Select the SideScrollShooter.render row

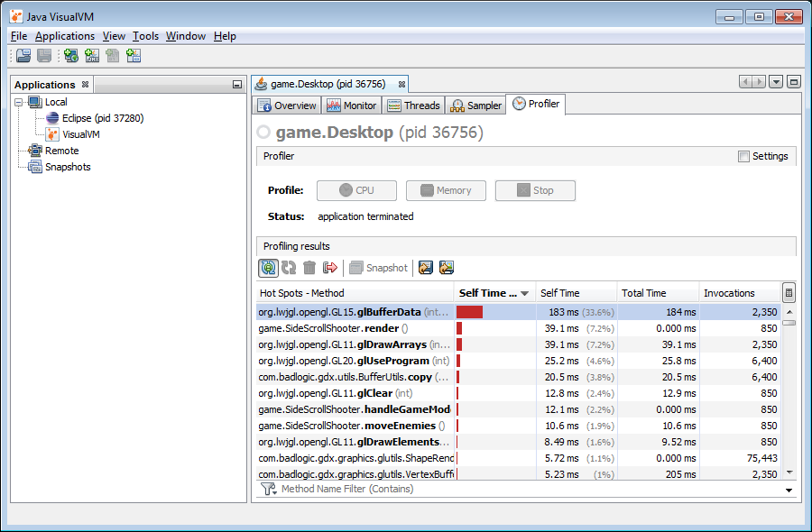point(519,328)
